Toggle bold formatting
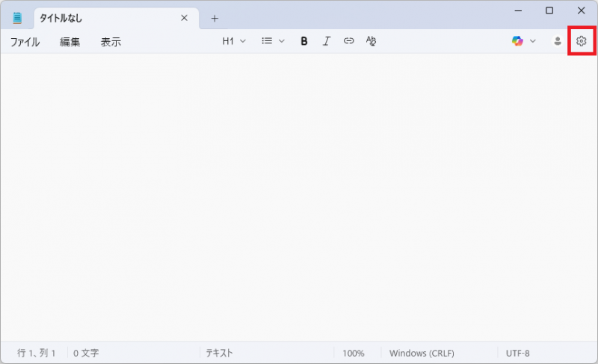The width and height of the screenshot is (598, 364). click(x=304, y=42)
